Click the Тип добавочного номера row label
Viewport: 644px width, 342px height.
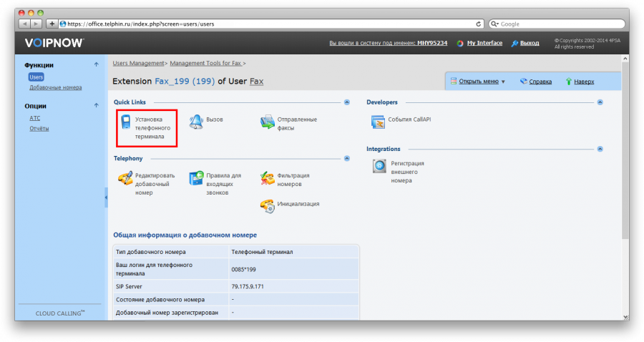pyautogui.click(x=151, y=252)
